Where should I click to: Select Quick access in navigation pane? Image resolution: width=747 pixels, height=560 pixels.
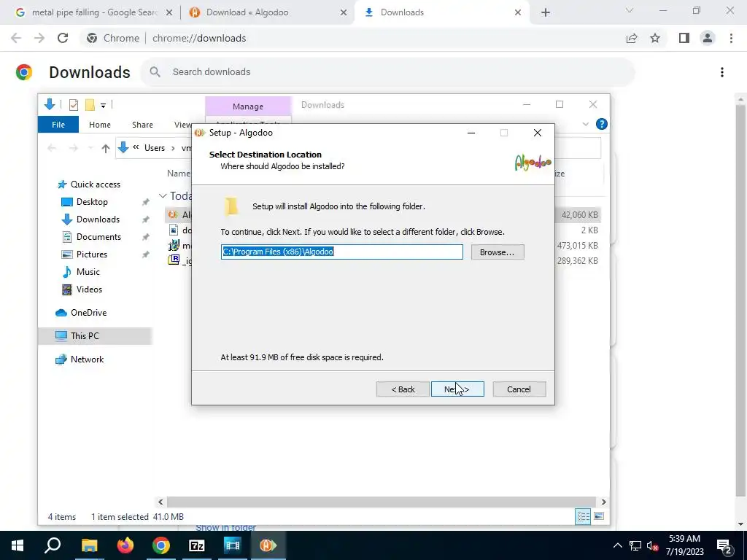pyautogui.click(x=95, y=184)
